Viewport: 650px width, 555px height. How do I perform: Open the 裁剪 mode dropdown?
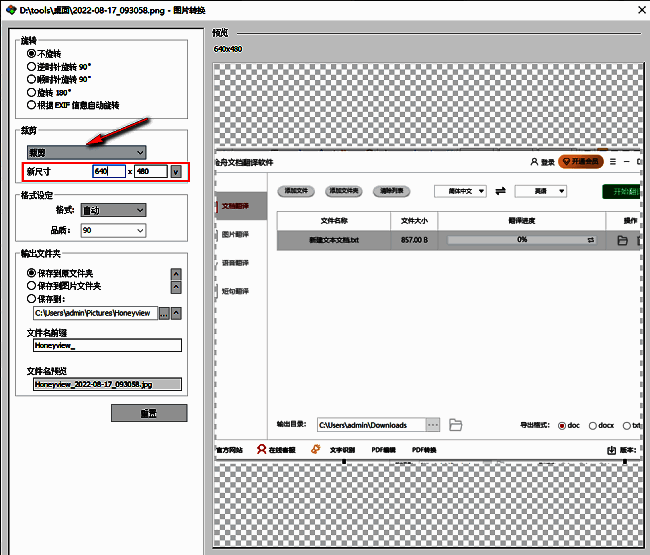click(x=86, y=152)
